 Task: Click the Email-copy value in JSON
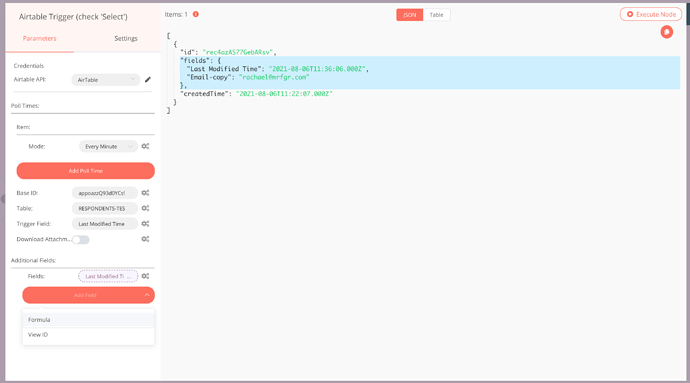(274, 77)
